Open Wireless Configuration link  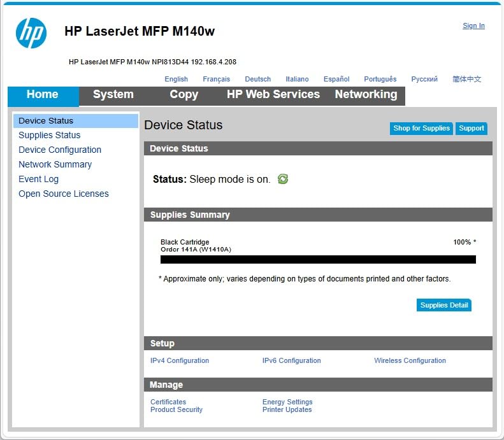[410, 360]
